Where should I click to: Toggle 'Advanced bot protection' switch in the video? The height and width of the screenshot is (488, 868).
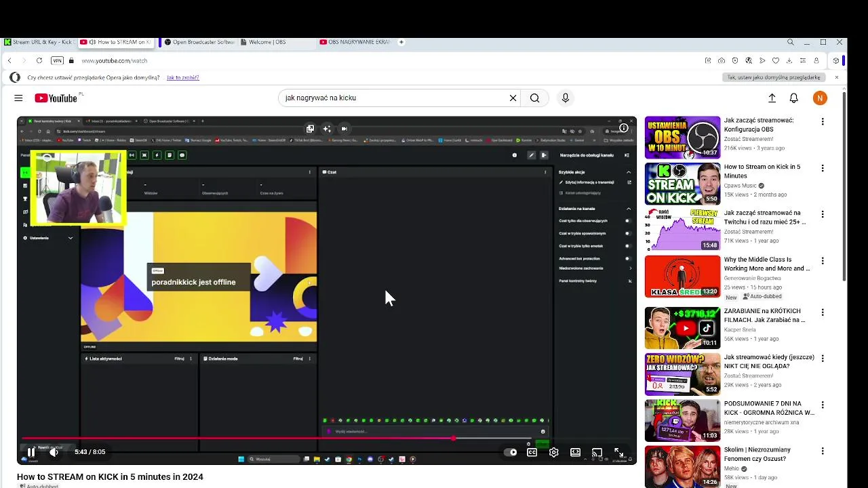pyautogui.click(x=627, y=258)
